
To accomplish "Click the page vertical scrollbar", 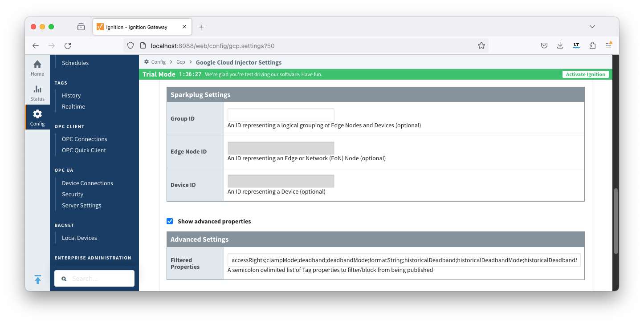I will [615, 221].
